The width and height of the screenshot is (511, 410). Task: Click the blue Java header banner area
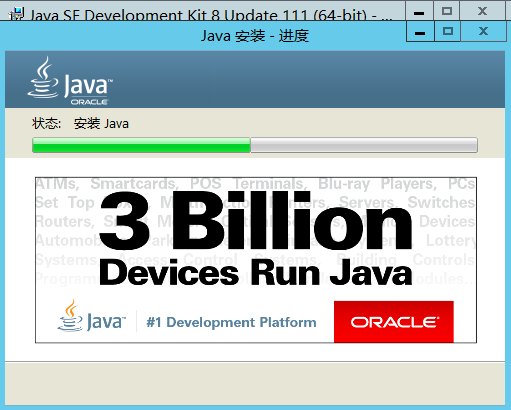[x=255, y=79]
